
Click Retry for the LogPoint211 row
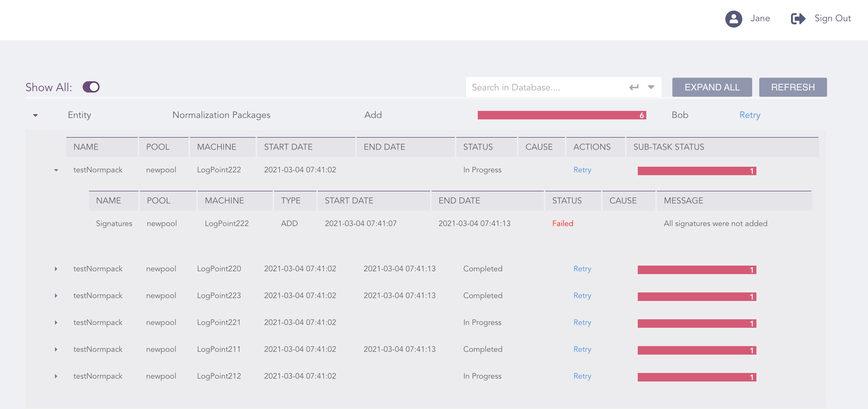point(582,349)
